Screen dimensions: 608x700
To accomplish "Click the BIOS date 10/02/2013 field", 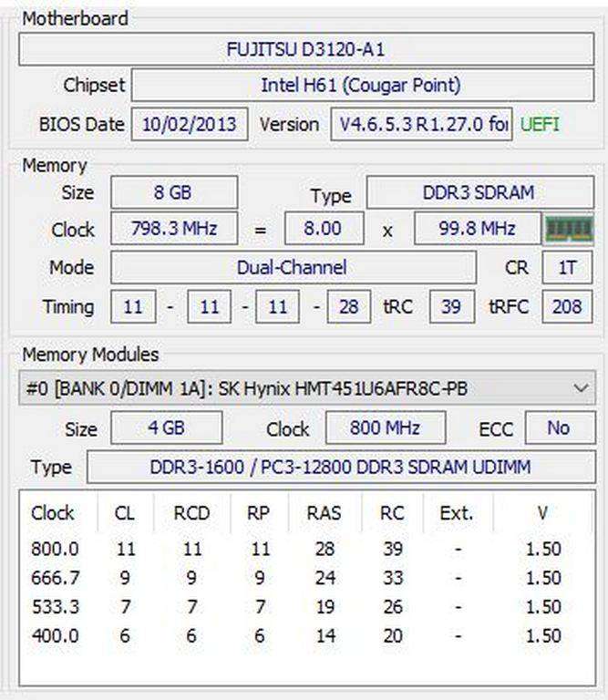I will pos(190,124).
